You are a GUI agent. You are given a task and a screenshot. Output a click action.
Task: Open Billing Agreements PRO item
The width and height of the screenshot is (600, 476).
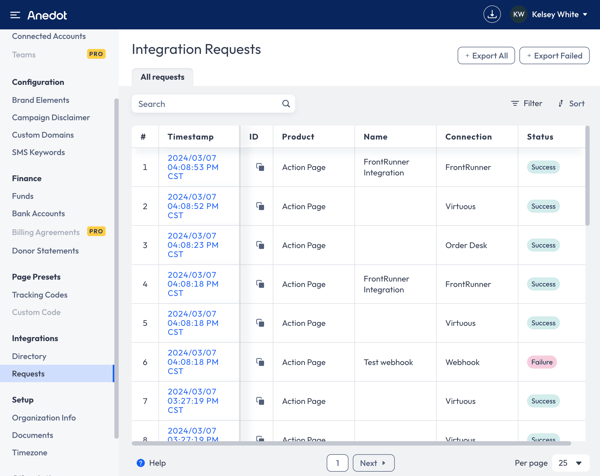tap(59, 232)
